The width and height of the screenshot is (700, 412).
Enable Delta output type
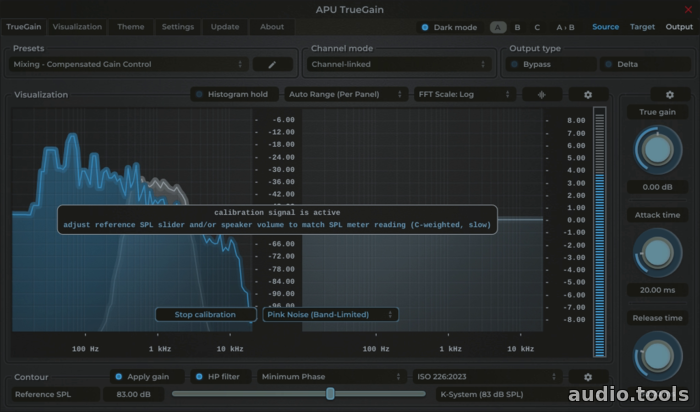coord(645,64)
